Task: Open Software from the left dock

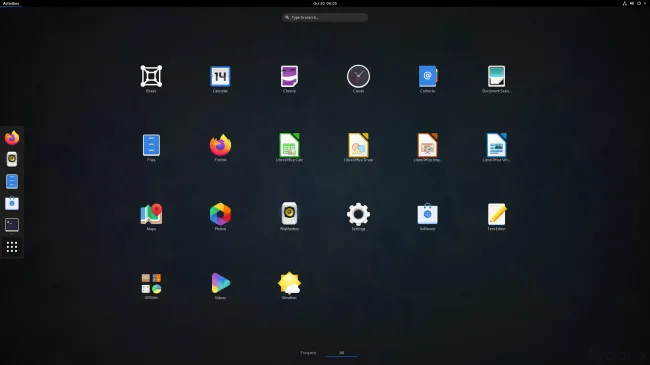Action: coord(12,203)
